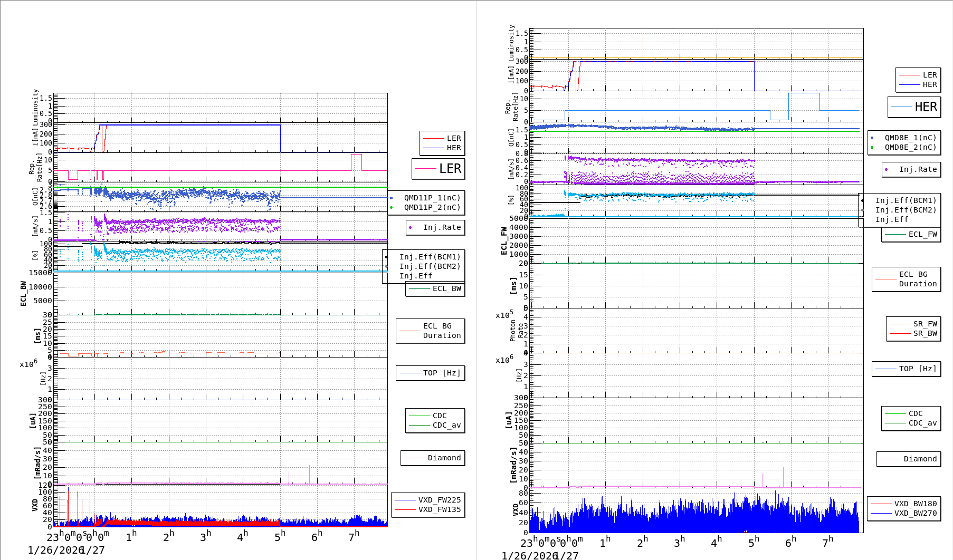Click the yellow luminosity spike in HER plot
The width and height of the screenshot is (953, 560).
(643, 43)
